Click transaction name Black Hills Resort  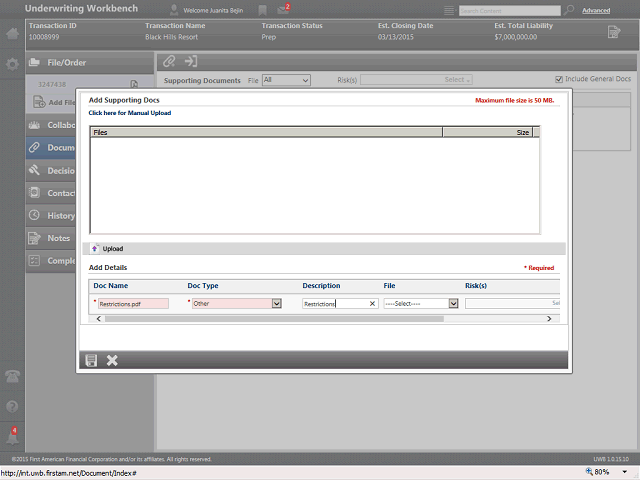(171, 37)
